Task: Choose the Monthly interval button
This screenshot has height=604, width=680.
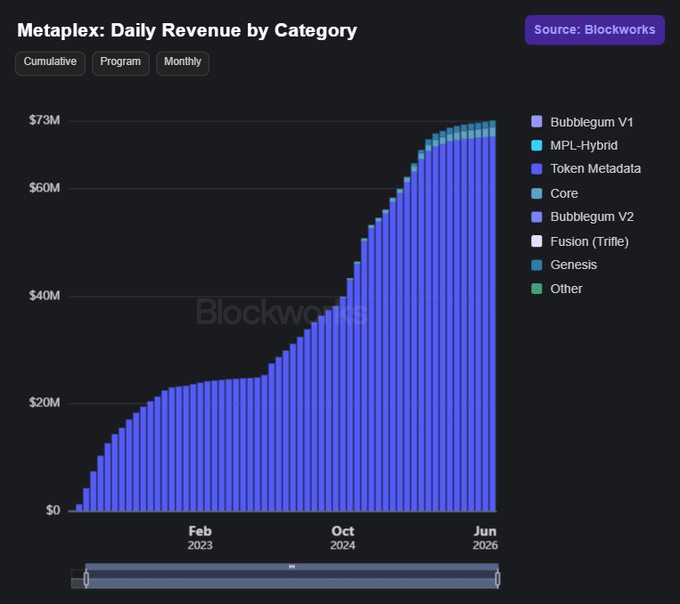Action: (183, 63)
